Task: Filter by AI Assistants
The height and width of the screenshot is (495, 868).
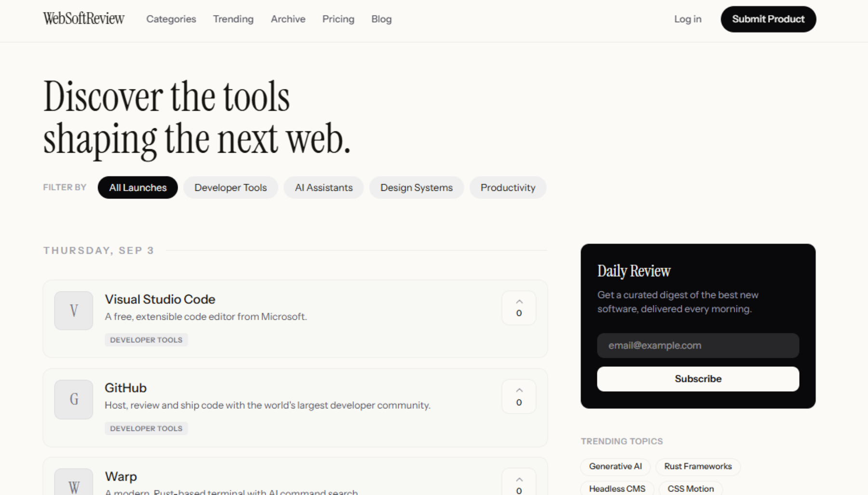Action: tap(324, 187)
